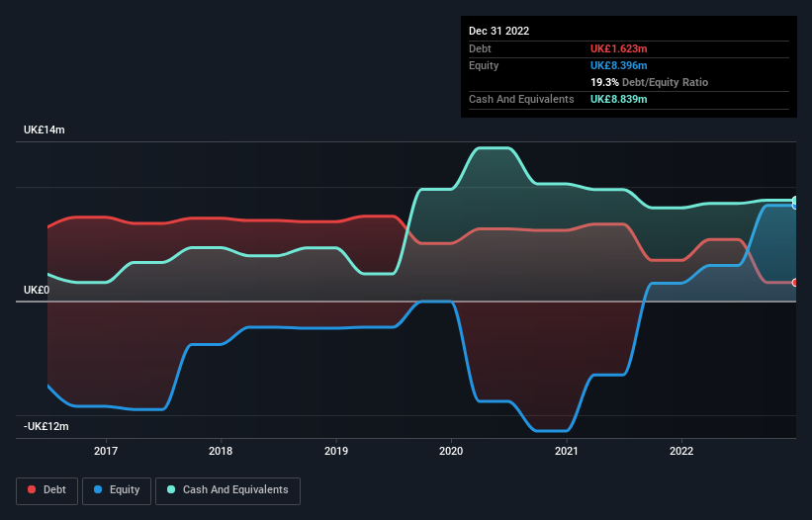812x520 pixels.
Task: Click the Dec 31 2022 tooltip date
Action: [499, 31]
